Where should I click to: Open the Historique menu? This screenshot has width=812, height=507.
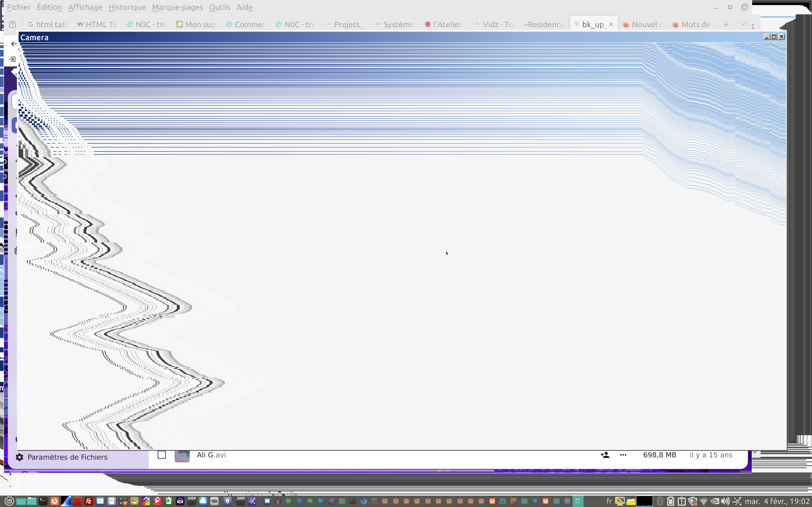tap(127, 7)
